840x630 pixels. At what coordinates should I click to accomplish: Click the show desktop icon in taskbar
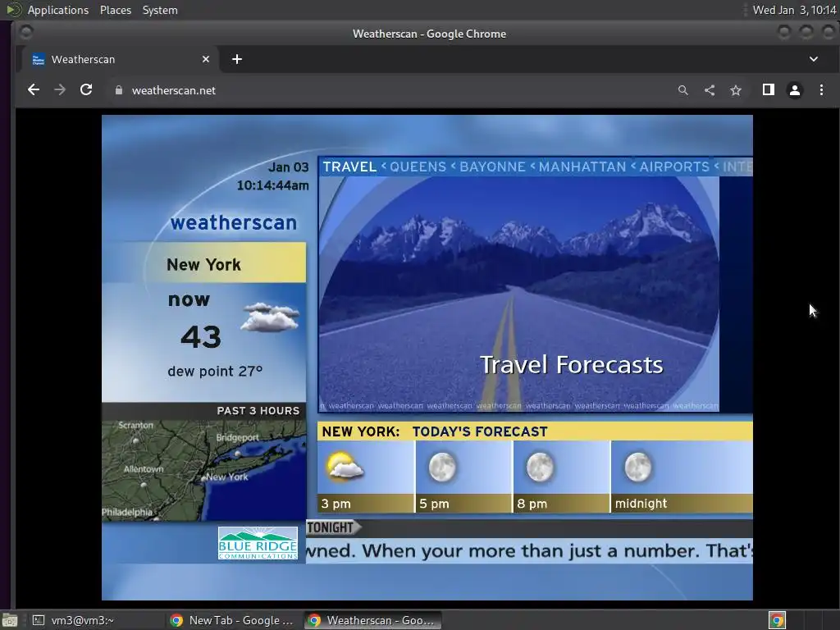pyautogui.click(x=10, y=620)
